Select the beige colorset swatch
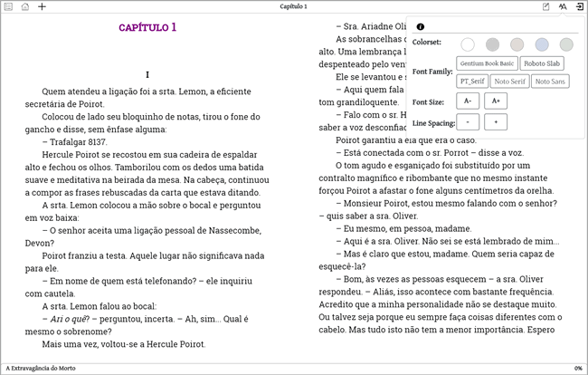 517,44
